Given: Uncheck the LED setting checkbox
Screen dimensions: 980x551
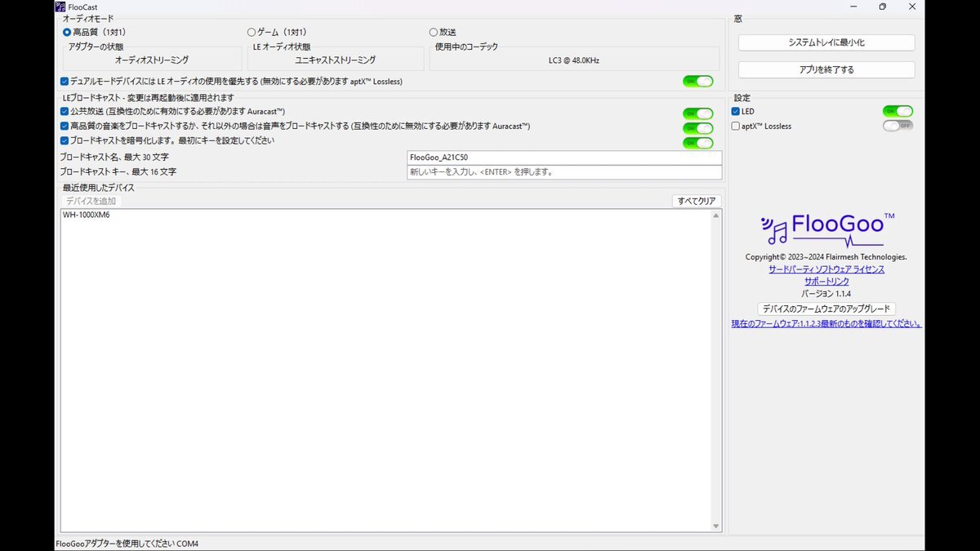Looking at the screenshot, I should click(736, 111).
